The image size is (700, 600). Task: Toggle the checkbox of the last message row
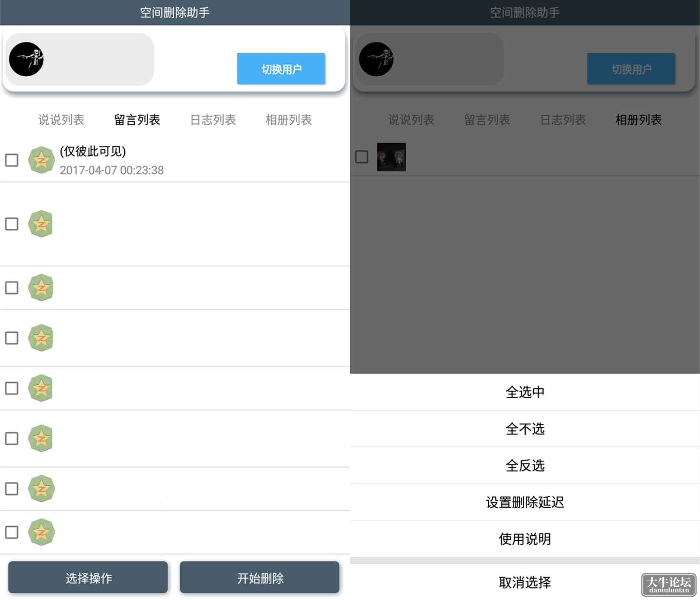point(12,532)
